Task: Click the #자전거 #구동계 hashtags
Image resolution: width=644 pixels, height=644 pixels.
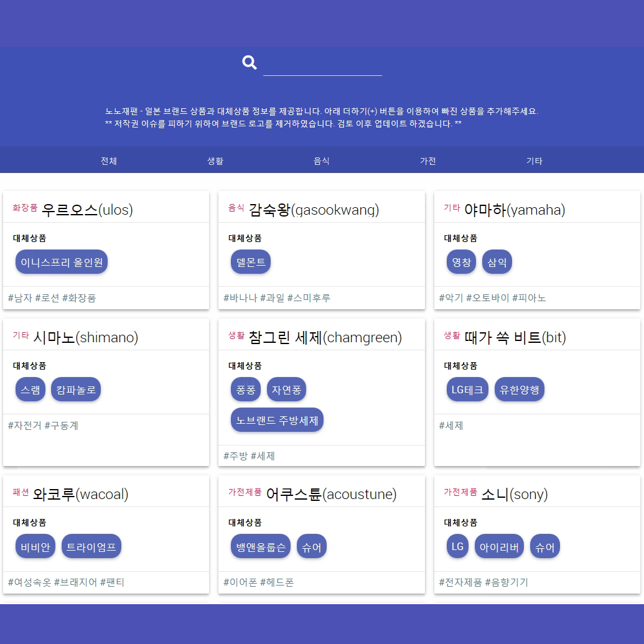Action: pos(43,425)
